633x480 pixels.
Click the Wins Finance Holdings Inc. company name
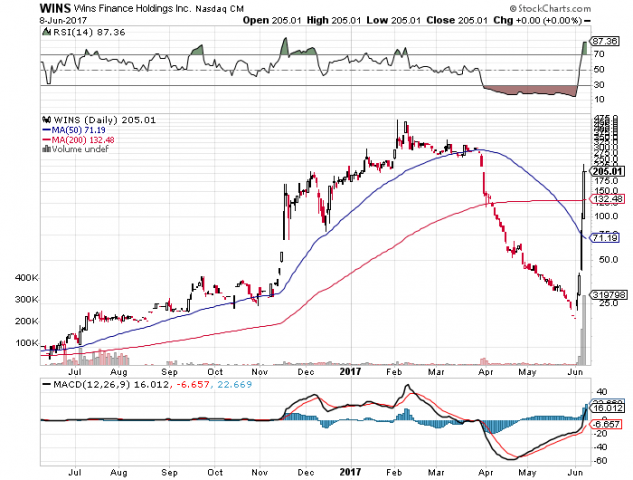[x=132, y=8]
